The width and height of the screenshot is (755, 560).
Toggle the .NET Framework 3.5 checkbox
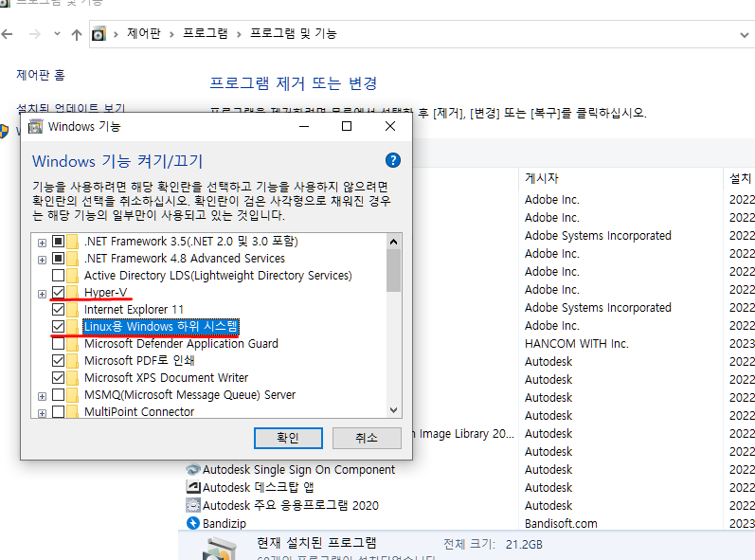[x=59, y=242]
